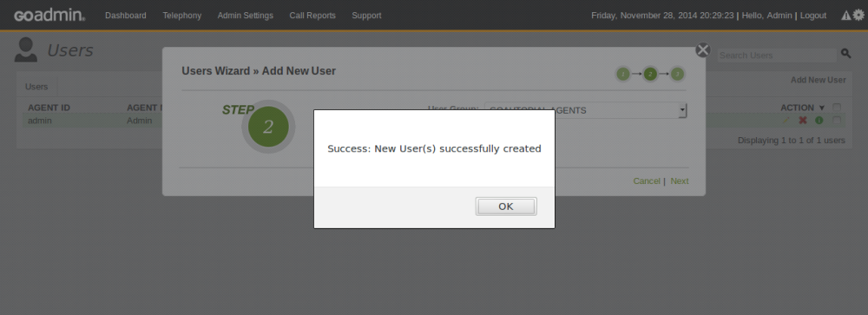The width and height of the screenshot is (868, 315).
Task: Open the Dashboard menu
Action: click(126, 16)
